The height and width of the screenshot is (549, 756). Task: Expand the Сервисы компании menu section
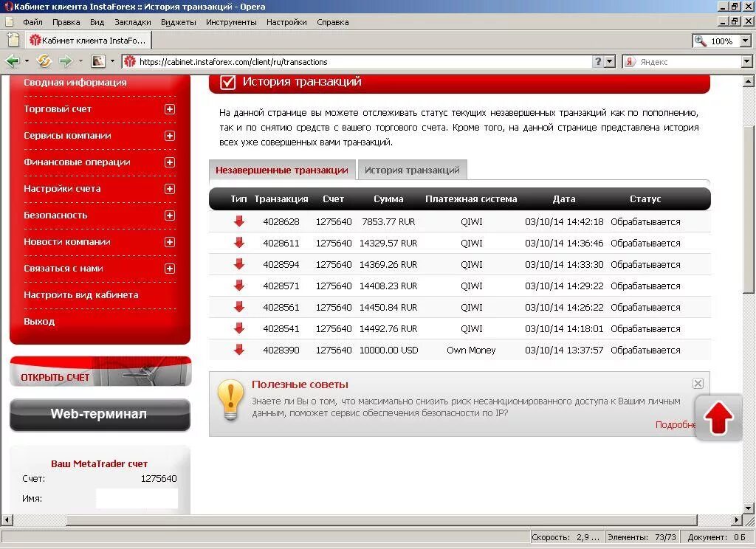(x=170, y=136)
